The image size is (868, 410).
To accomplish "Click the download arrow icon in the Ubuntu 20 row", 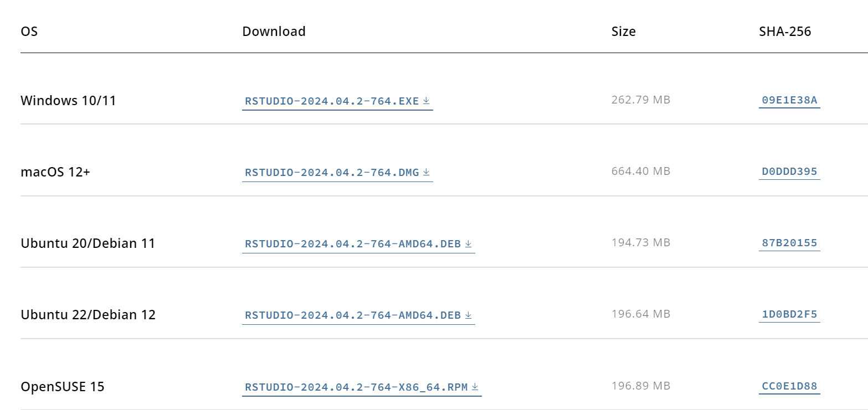I will click(468, 243).
